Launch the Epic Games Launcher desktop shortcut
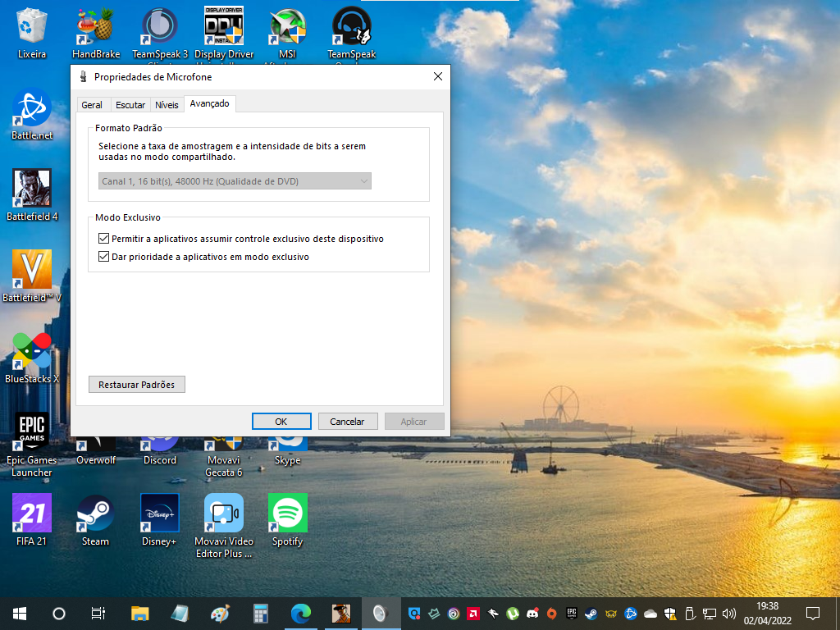The image size is (840, 630). (x=32, y=445)
